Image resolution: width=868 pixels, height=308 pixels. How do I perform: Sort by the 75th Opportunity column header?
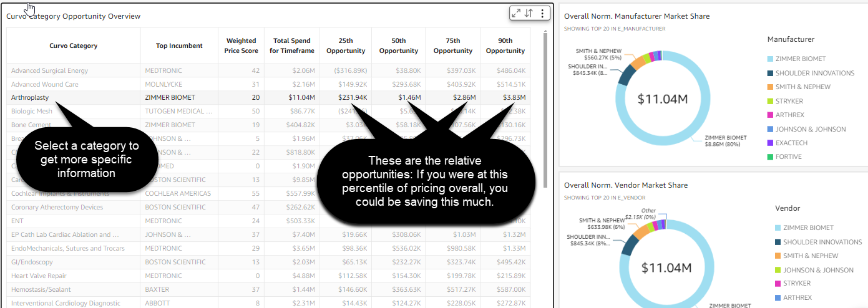tap(453, 46)
